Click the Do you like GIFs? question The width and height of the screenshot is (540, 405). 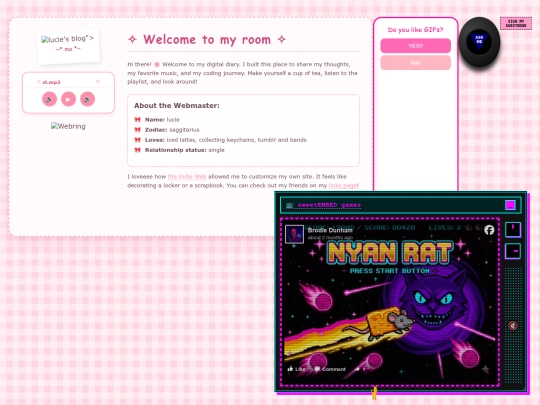(415, 30)
